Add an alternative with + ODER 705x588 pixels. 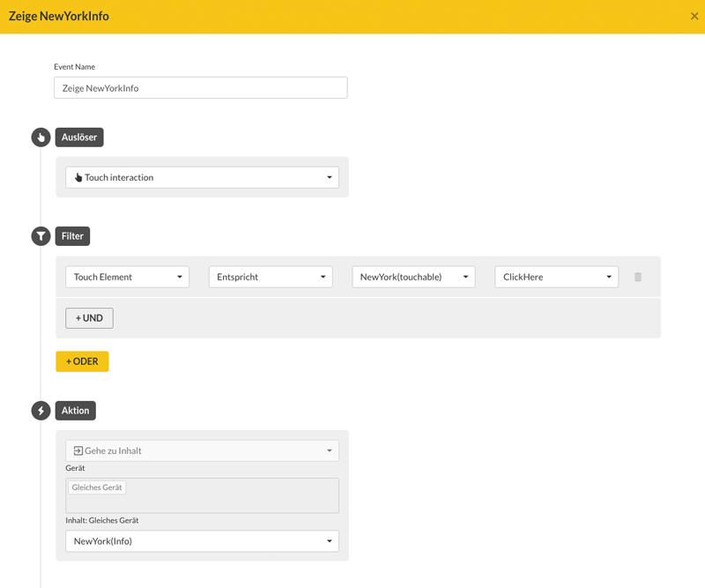click(x=82, y=361)
